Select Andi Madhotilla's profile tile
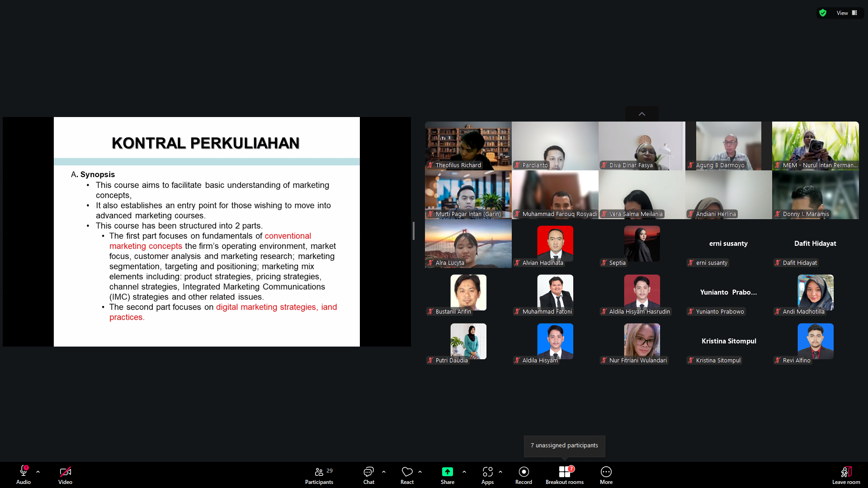 click(x=815, y=292)
